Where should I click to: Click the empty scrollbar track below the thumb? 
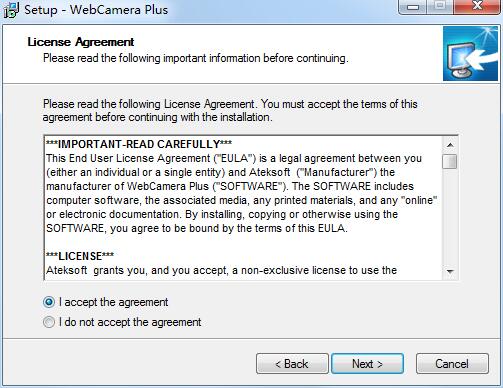pos(450,217)
